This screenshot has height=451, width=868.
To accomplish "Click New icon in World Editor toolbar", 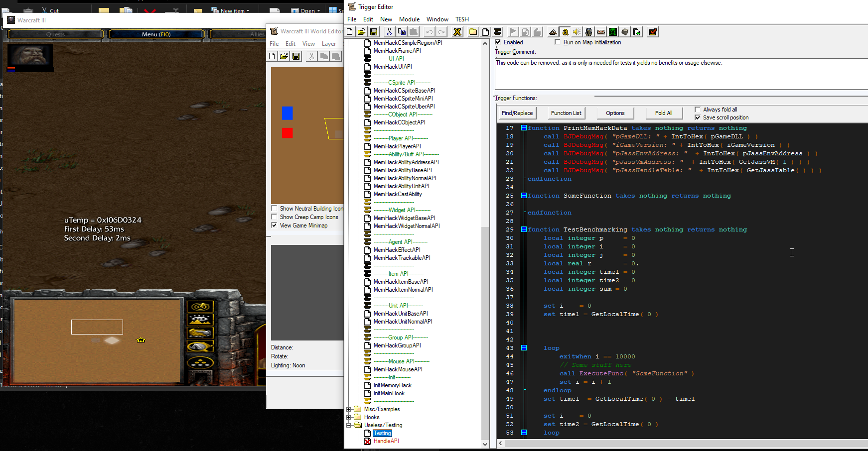I will 272,56.
